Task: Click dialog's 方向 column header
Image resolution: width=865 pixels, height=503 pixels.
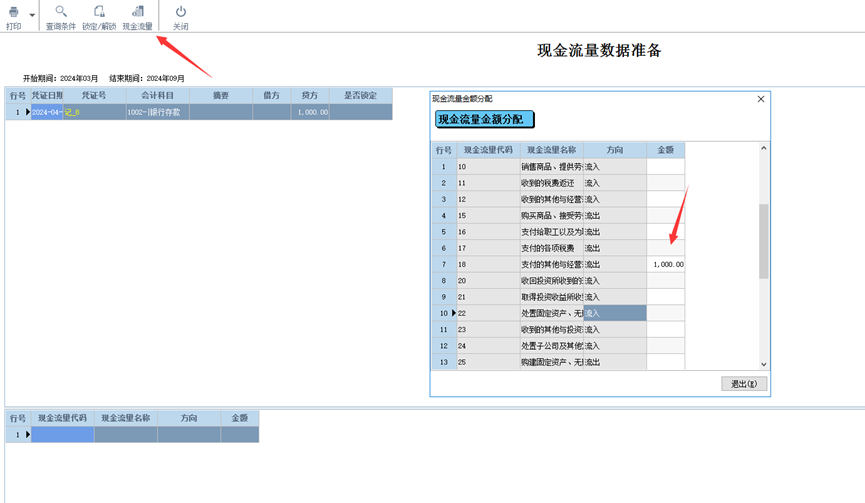Action: pos(615,150)
